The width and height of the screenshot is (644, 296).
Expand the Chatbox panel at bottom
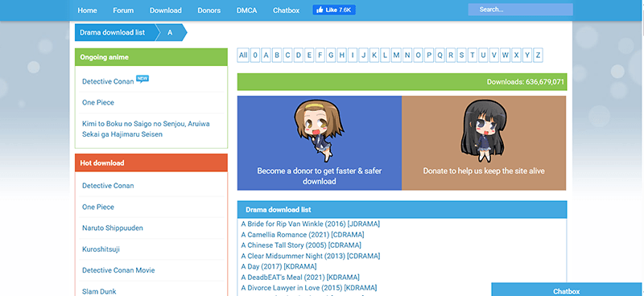pyautogui.click(x=567, y=290)
